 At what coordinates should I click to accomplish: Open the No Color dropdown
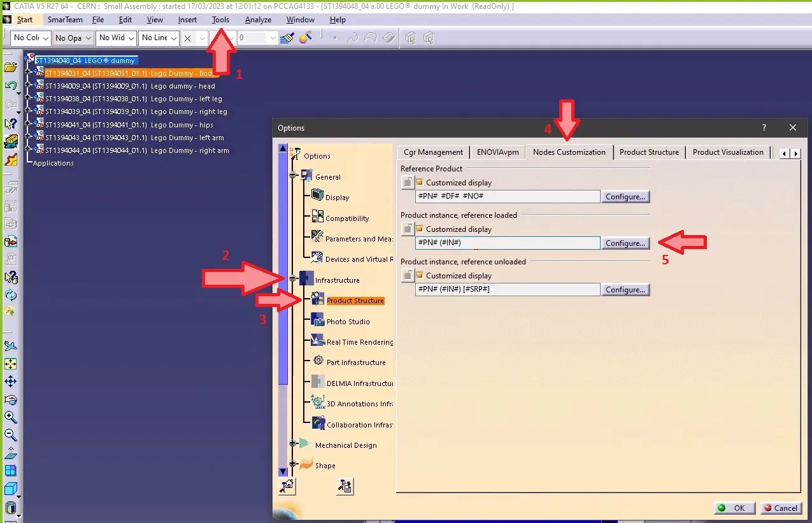31,38
